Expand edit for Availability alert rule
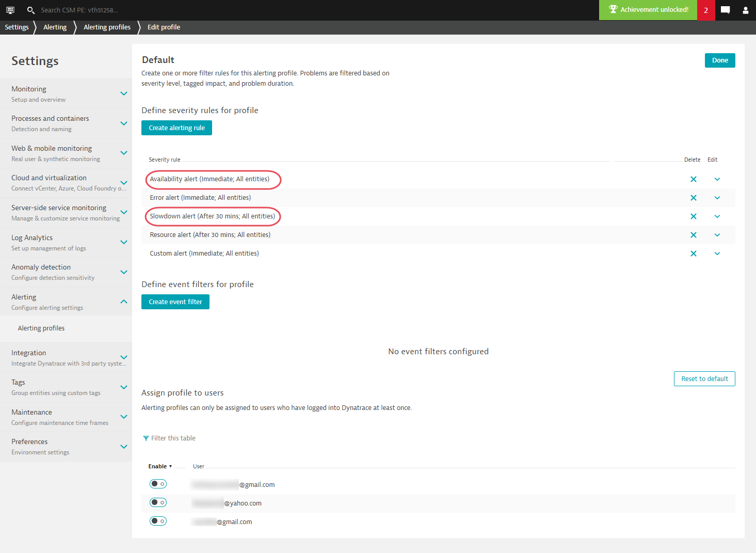 717,179
